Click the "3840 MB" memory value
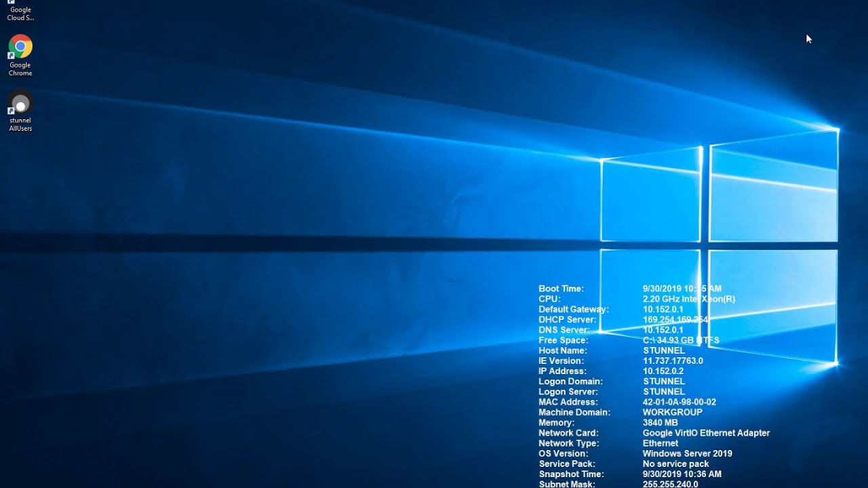 coord(660,422)
